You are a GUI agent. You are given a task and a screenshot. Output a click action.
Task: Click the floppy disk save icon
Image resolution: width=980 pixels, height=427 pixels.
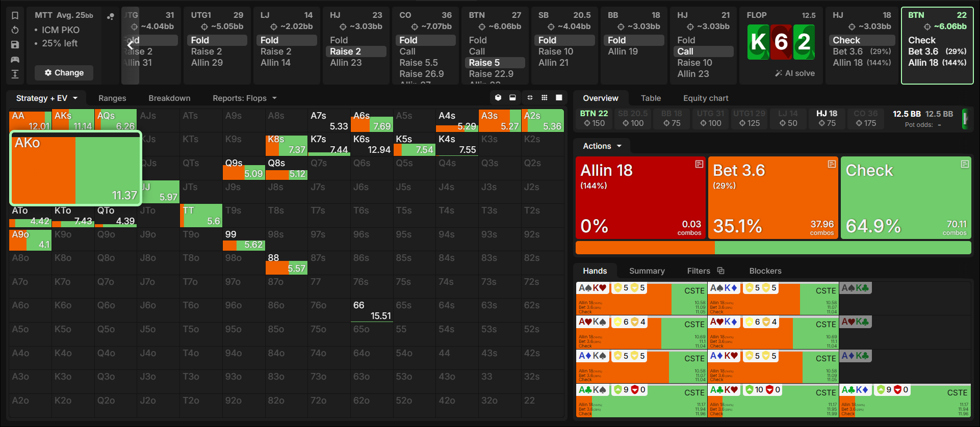15,45
